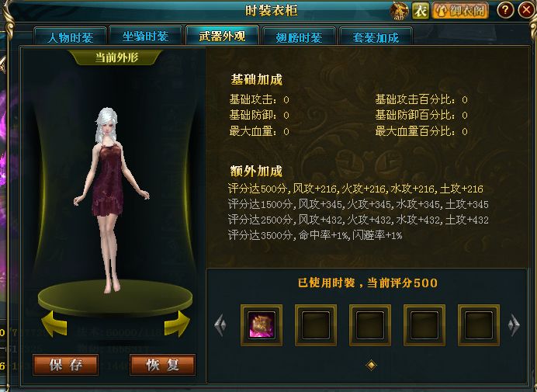Select the last empty fashion slot
The image size is (537, 392).
479,324
